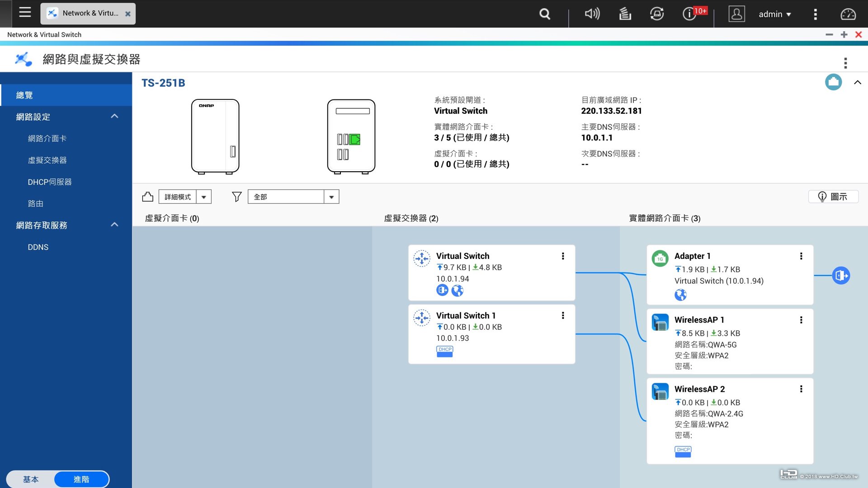Click the NAS front view image

pos(215,136)
